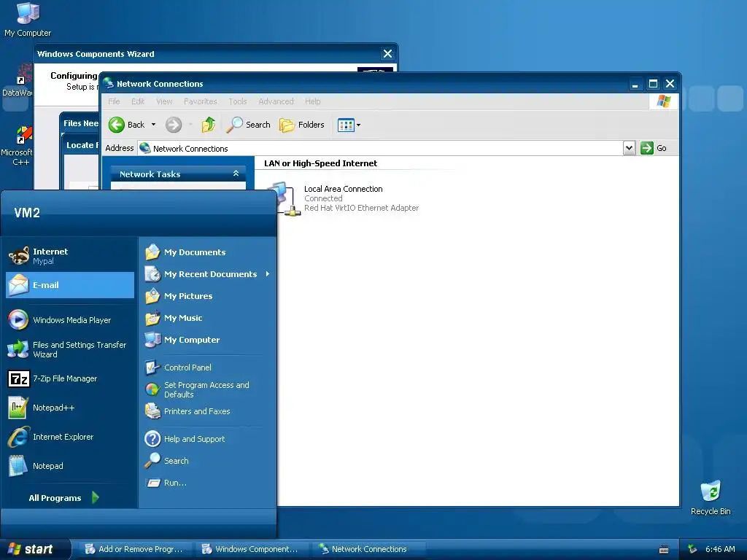Viewport: 747px width, 560px height.
Task: Click the 'Red Hat VirtIO Ethernet Adapter' text
Action: [361, 208]
